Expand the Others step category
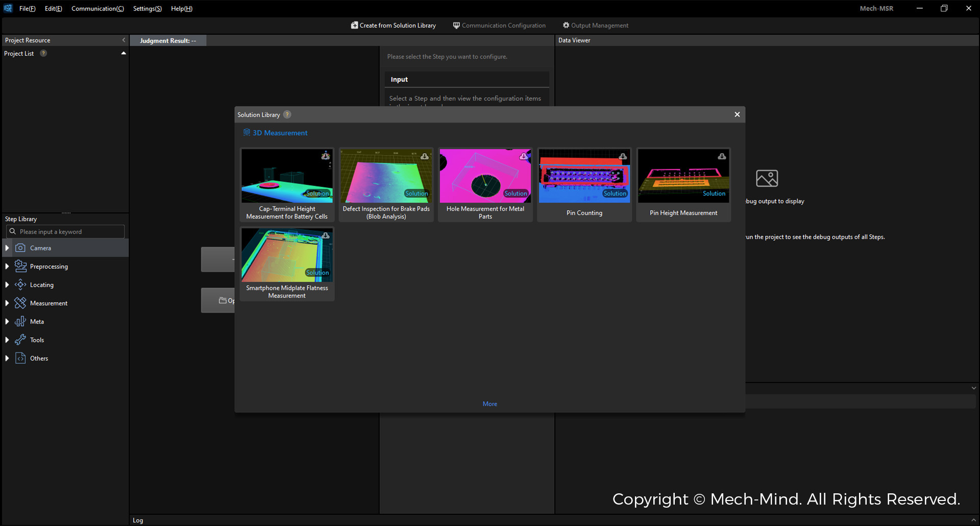This screenshot has height=526, width=980. tap(7, 358)
